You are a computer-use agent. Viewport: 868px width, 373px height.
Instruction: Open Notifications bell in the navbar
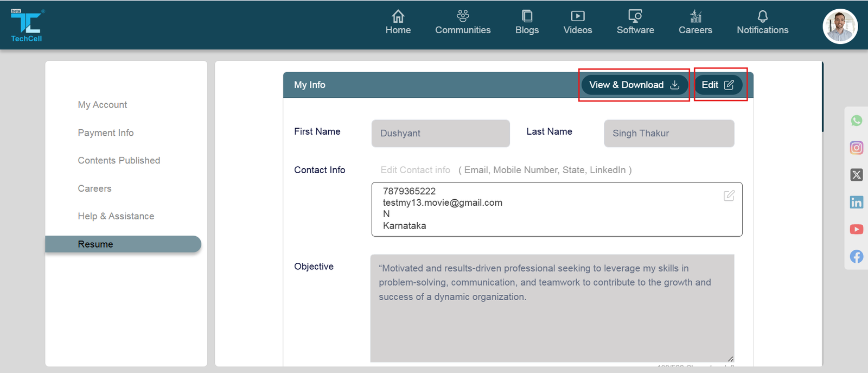762,23
